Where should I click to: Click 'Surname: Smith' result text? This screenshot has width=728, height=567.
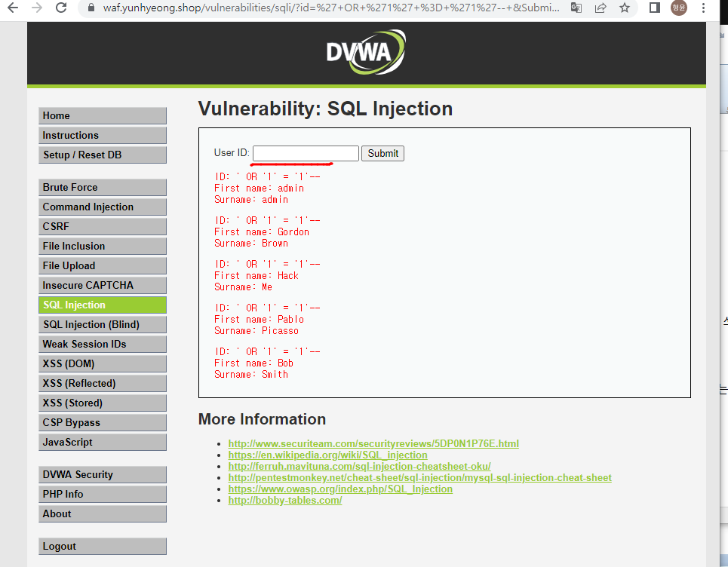(x=251, y=374)
